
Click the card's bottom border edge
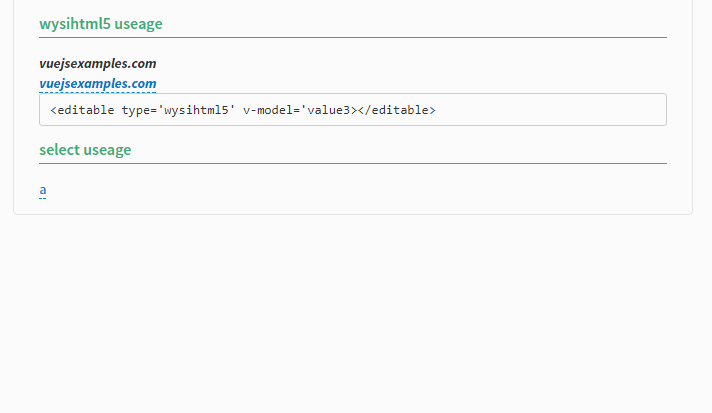coord(352,214)
